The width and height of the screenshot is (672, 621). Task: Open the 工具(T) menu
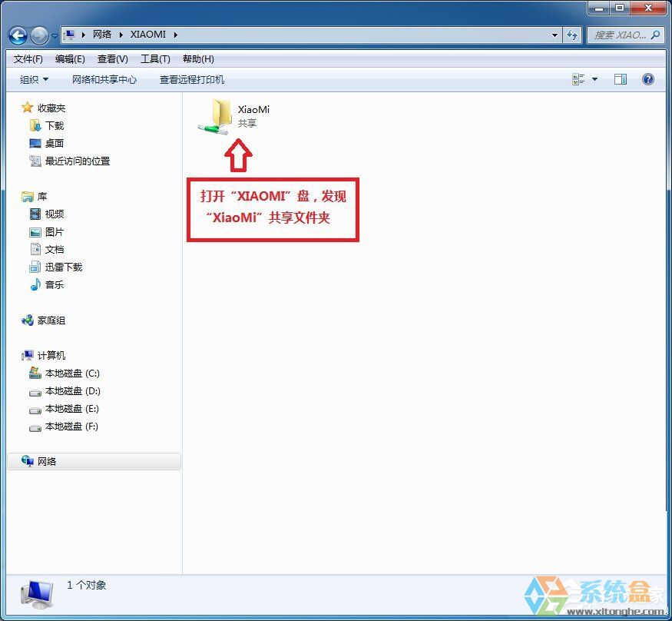[x=155, y=58]
